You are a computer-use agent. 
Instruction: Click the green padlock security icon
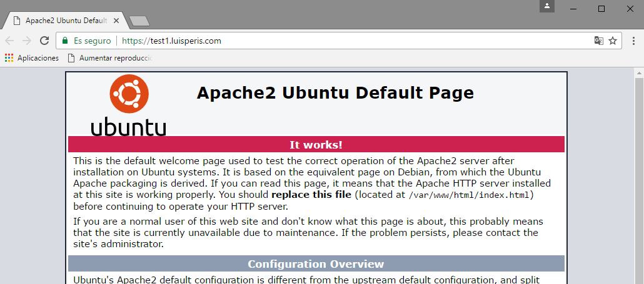click(64, 41)
